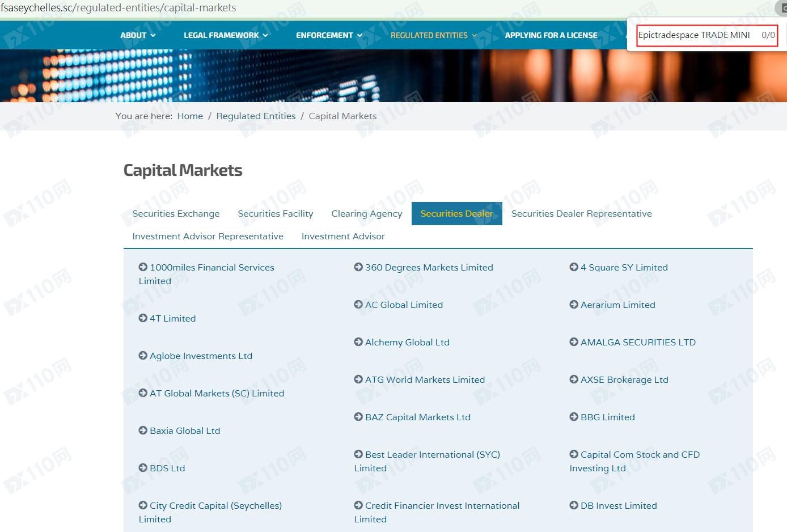The image size is (787, 532).
Task: Expand the ABOUT dropdown menu
Action: tap(138, 35)
